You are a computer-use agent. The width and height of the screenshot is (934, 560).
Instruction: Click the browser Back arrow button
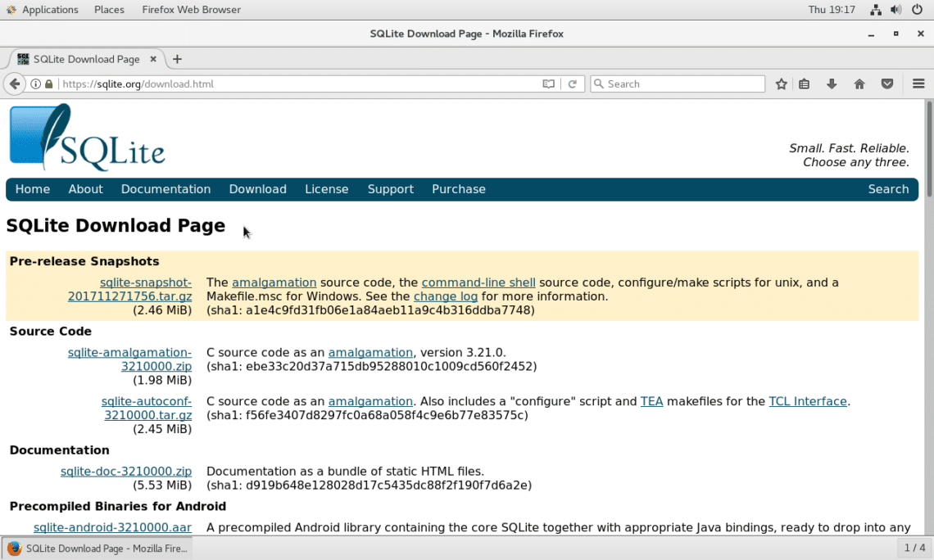pos(14,84)
